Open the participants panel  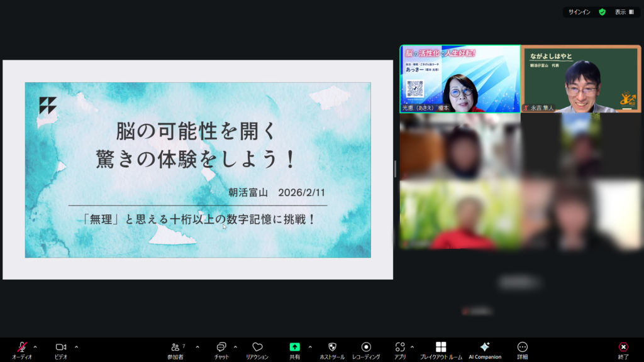coord(175,348)
